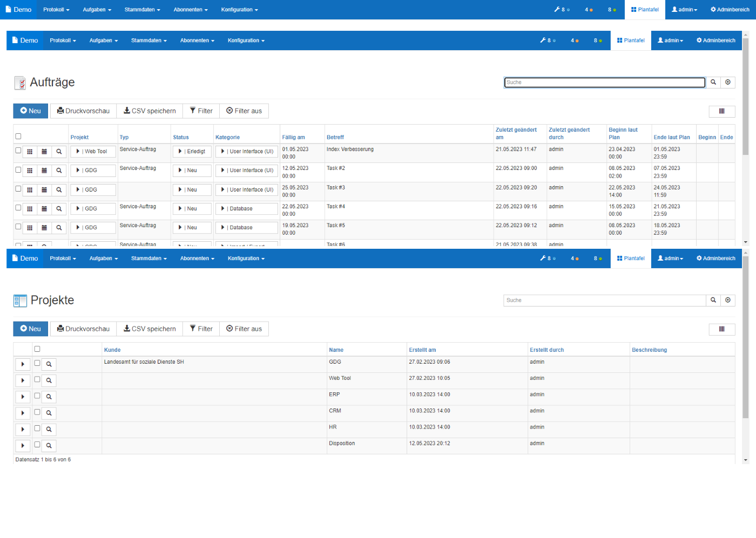Focus the Suche field in the Aufträge panel
This screenshot has height=538, width=756.
[605, 82]
